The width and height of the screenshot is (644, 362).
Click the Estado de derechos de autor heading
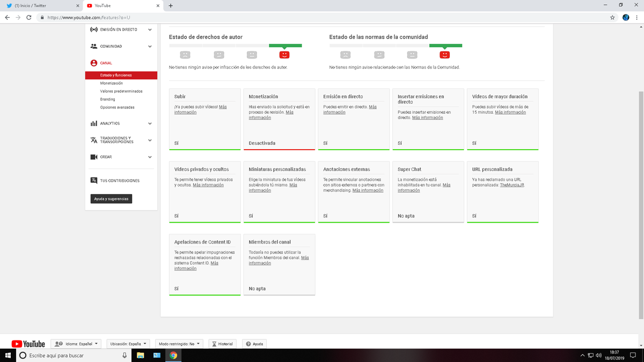click(206, 37)
